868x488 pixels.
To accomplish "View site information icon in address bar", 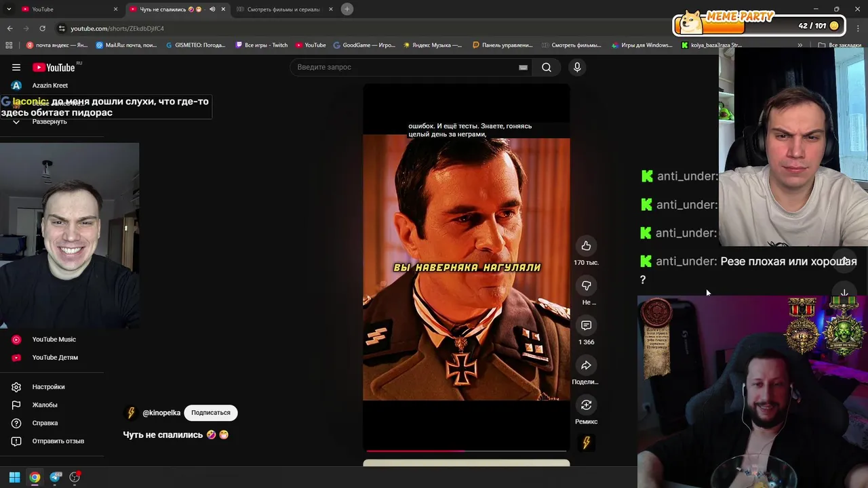I will (62, 28).
